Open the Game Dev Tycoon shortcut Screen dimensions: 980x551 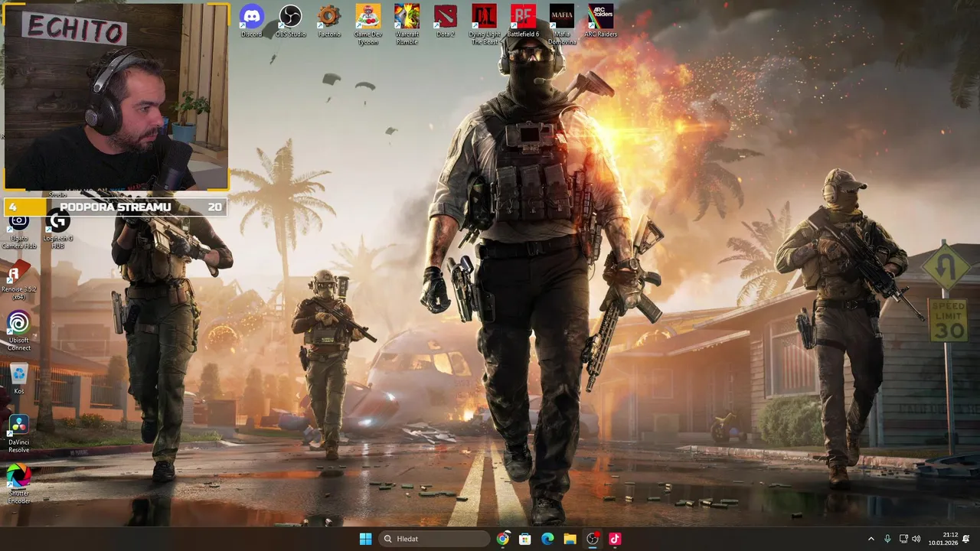367,24
